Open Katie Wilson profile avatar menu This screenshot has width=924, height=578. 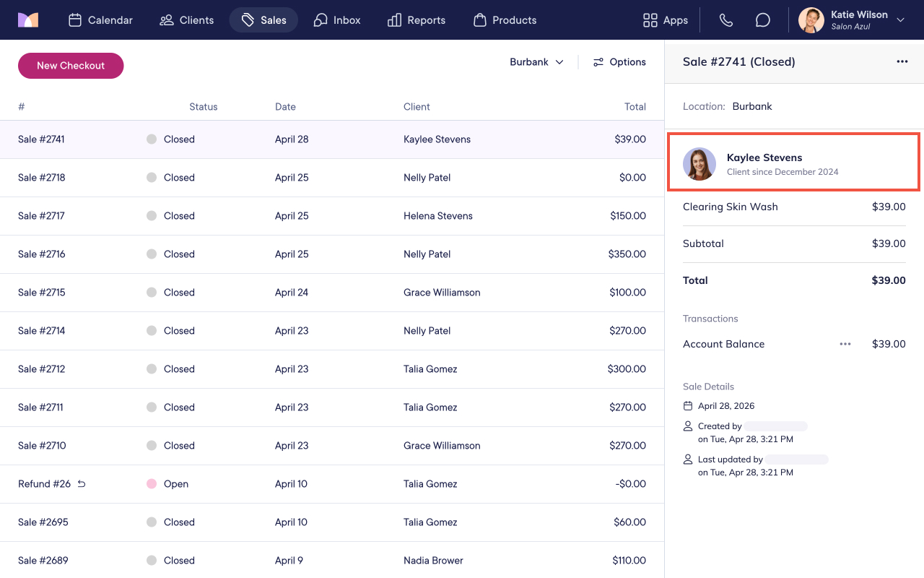click(811, 20)
